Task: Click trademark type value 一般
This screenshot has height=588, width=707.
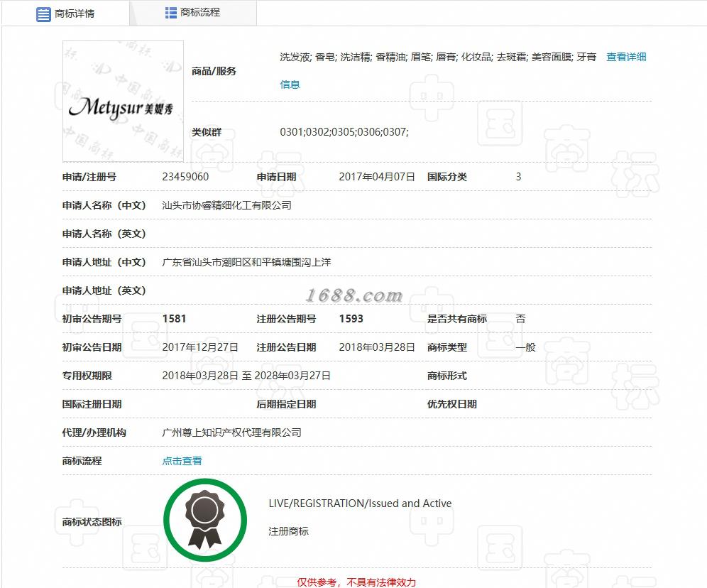Action: point(525,347)
